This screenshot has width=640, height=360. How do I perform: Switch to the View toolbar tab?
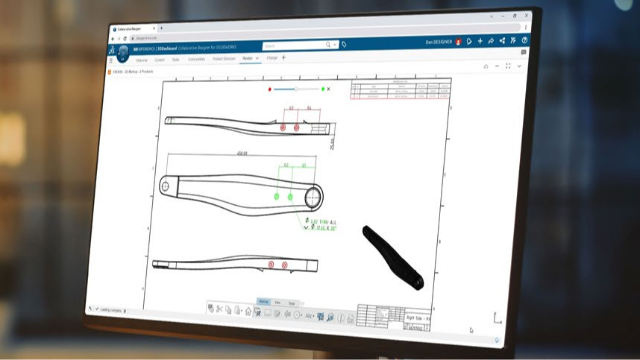coord(278,302)
